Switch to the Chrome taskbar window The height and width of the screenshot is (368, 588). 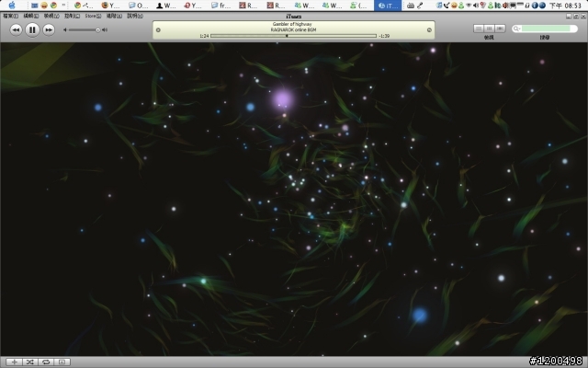pyautogui.click(x=84, y=6)
